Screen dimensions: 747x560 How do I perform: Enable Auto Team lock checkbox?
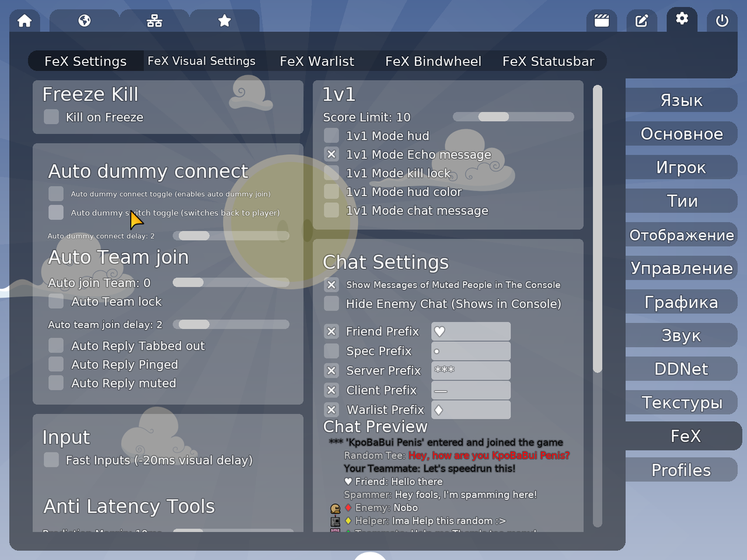tap(56, 301)
